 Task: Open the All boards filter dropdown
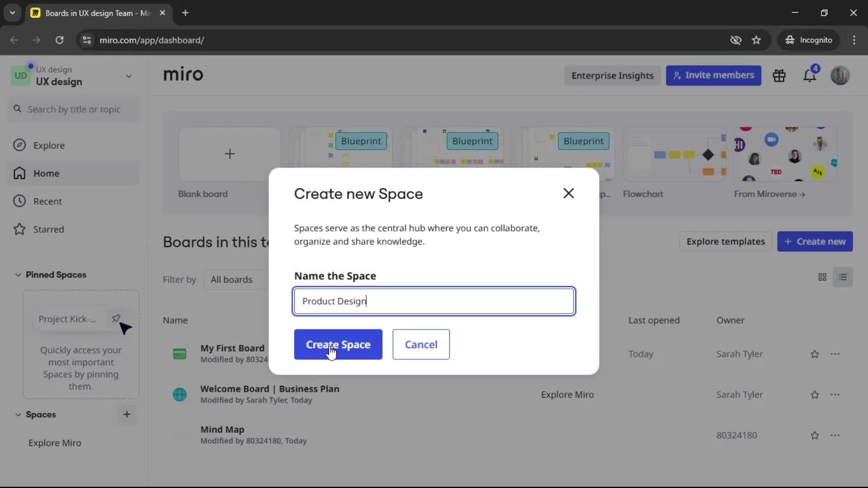(x=237, y=280)
